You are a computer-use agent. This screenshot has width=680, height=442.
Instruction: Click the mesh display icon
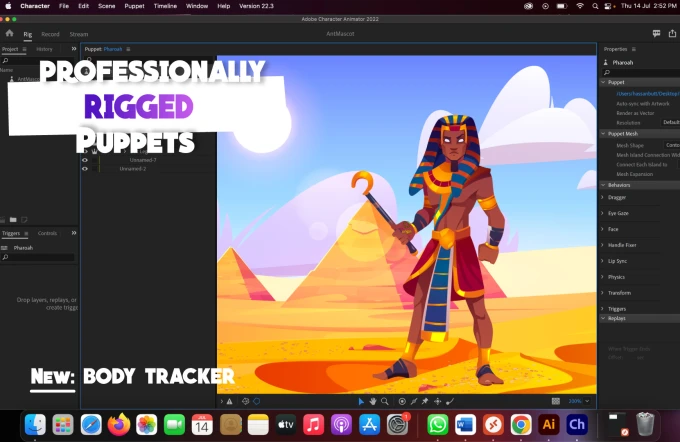pyautogui.click(x=245, y=402)
